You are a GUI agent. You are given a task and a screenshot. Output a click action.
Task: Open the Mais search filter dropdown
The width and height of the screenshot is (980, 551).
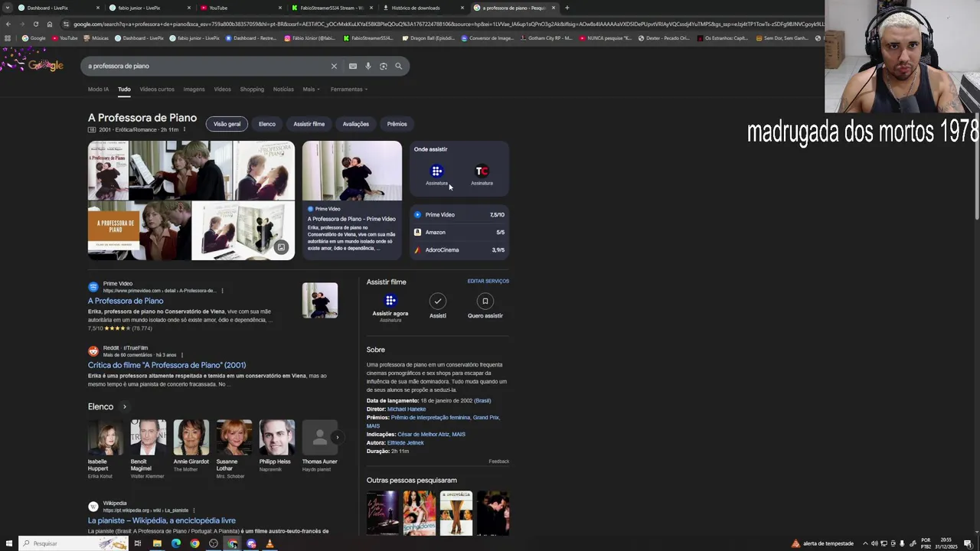tap(311, 90)
